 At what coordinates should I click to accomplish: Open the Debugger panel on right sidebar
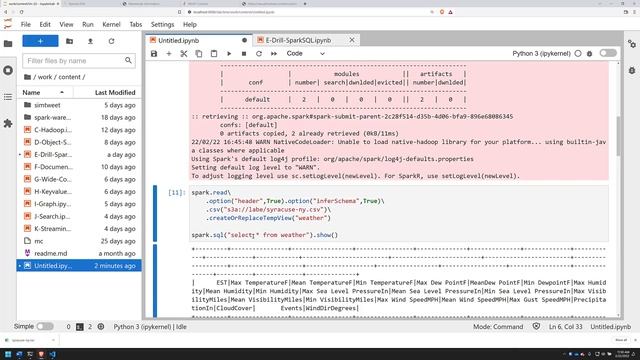tap(632, 70)
